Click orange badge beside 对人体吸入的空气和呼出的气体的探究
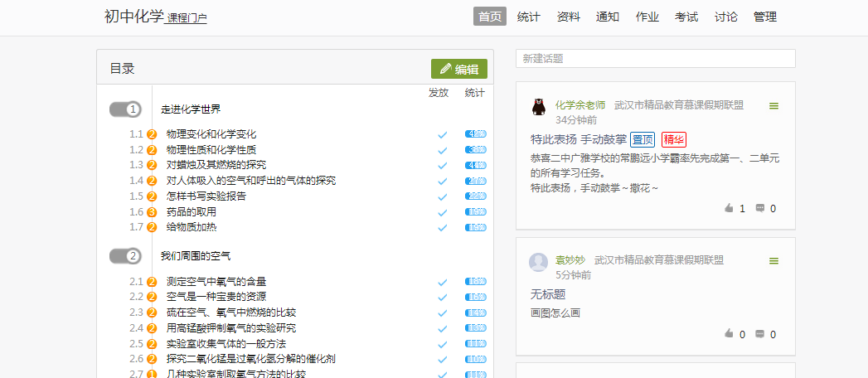Viewport: 868px width, 378px height. [153, 181]
